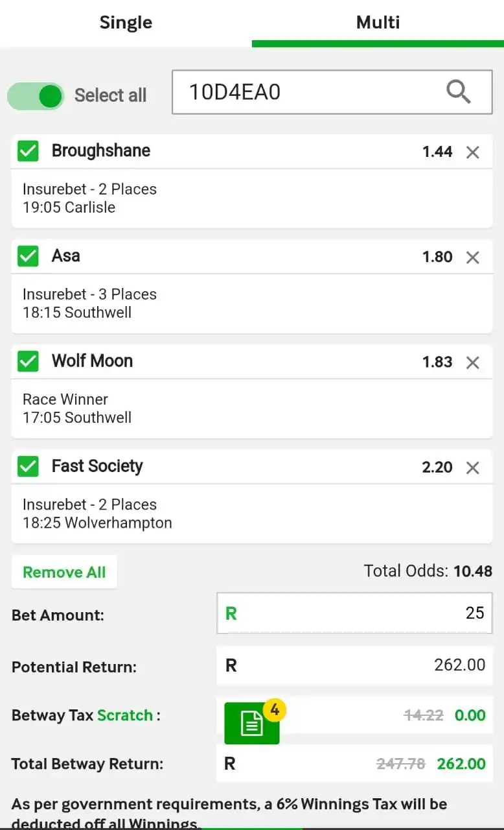
Task: Uncheck the Asa checkbox
Action: coord(28,256)
